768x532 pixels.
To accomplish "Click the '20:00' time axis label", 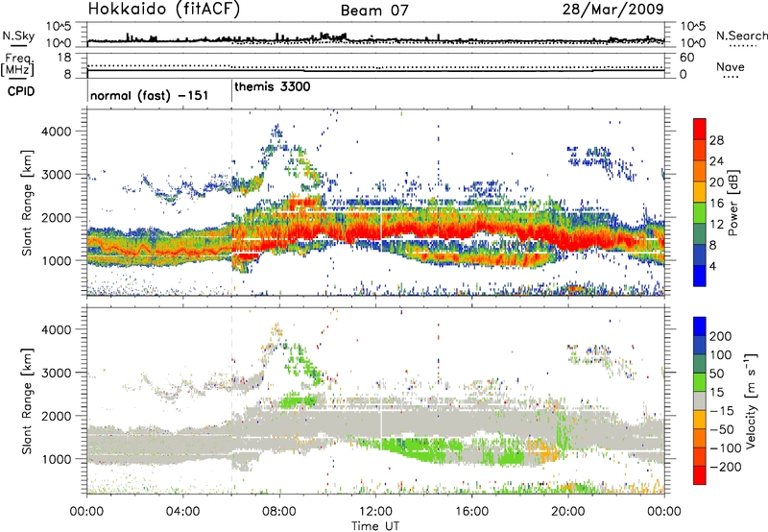I will (x=568, y=511).
